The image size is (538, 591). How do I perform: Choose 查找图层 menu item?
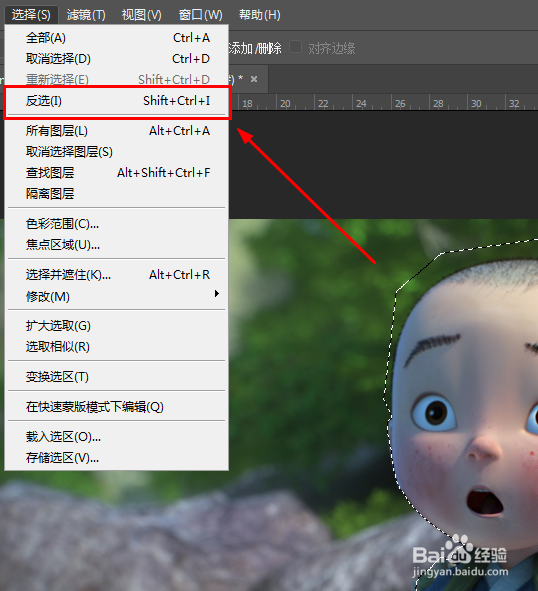(116, 173)
